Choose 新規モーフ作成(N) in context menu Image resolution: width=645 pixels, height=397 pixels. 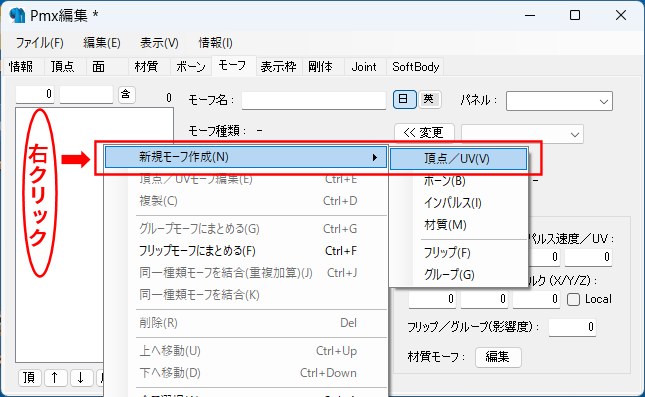246,157
